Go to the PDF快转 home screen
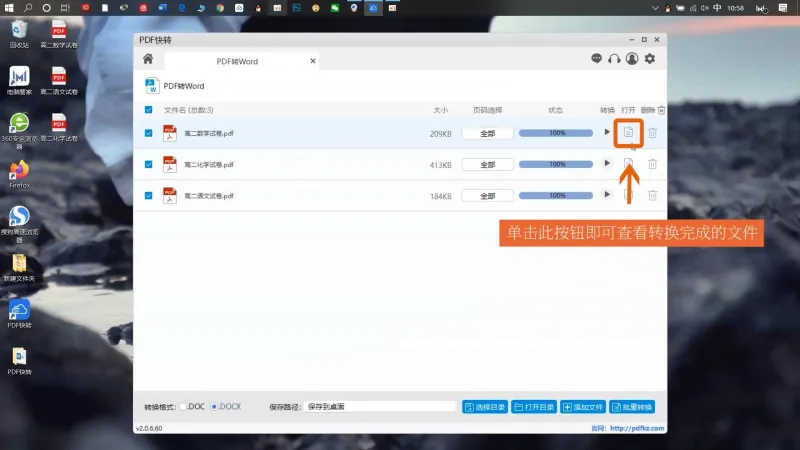800x450 pixels. [148, 59]
